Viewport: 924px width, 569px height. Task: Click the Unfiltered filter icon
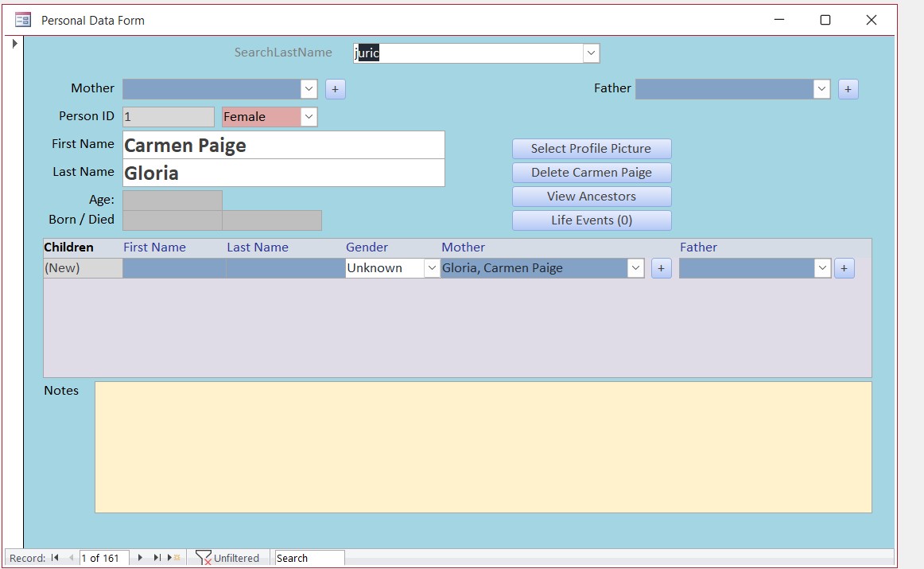pyautogui.click(x=204, y=558)
